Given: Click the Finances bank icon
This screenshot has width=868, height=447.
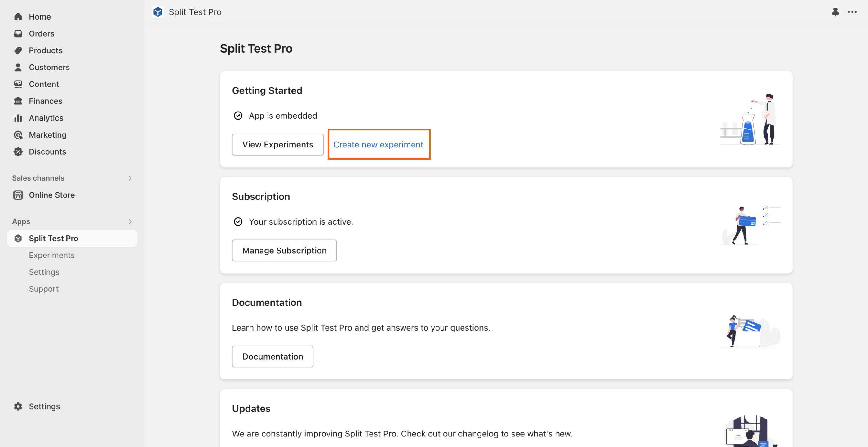Looking at the screenshot, I should click(18, 101).
